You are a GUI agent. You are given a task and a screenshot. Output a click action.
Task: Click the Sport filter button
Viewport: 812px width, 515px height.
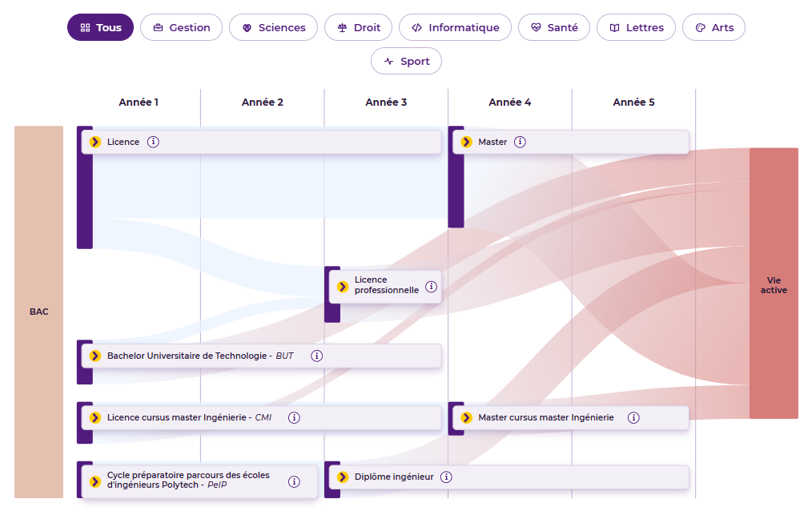point(407,61)
